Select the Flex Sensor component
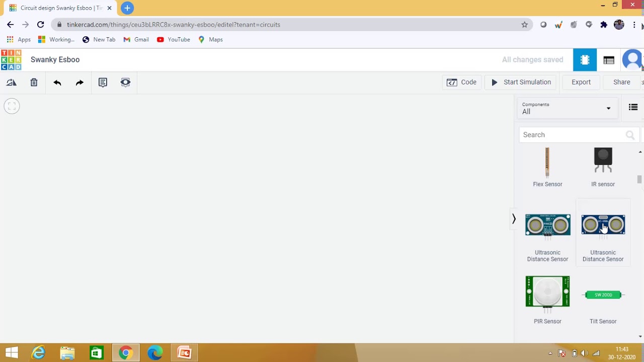 (x=547, y=167)
